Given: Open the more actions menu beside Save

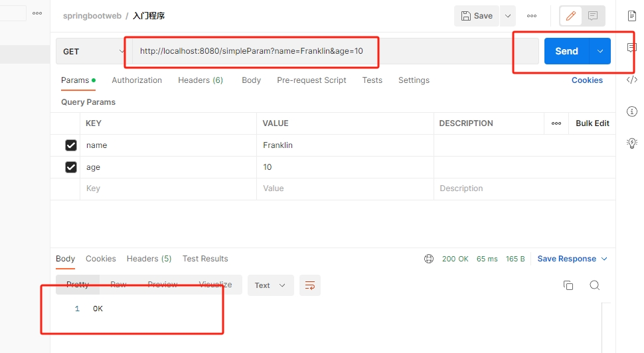Looking at the screenshot, I should click(532, 16).
